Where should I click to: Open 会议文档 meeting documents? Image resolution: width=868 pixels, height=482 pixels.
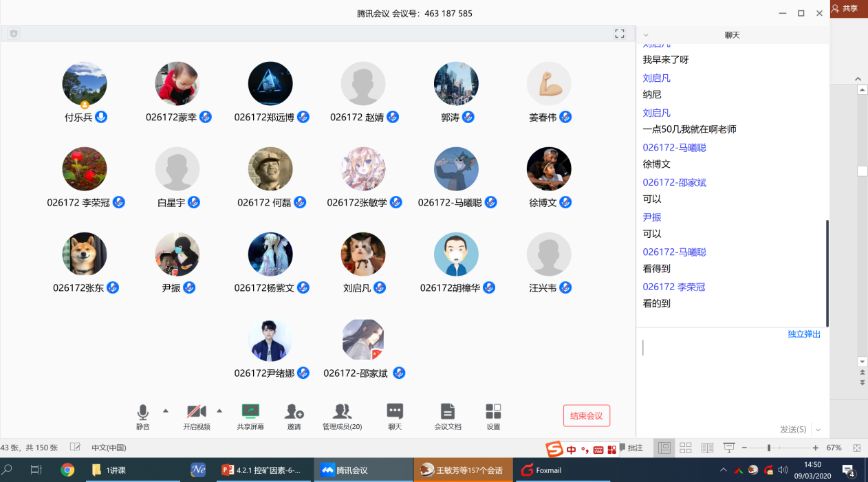pyautogui.click(x=448, y=413)
